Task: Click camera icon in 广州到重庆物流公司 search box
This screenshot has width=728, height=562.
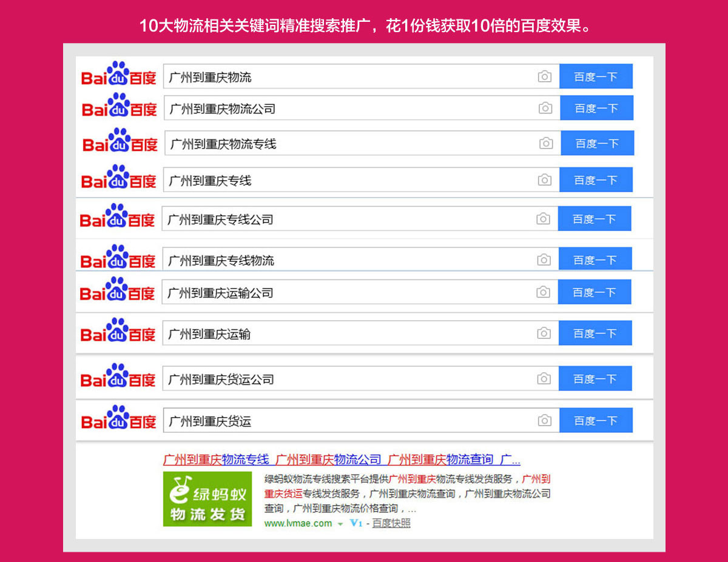Action: click(545, 109)
